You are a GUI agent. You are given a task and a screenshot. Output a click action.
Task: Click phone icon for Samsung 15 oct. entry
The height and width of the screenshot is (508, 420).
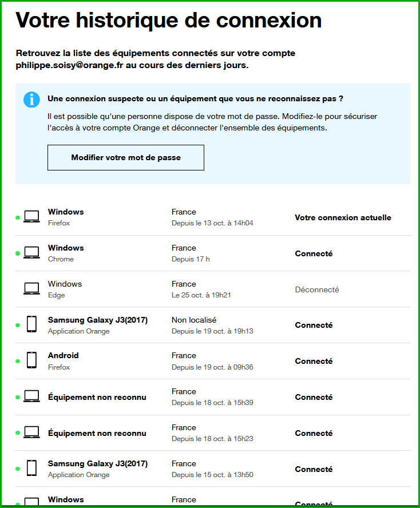(31, 469)
